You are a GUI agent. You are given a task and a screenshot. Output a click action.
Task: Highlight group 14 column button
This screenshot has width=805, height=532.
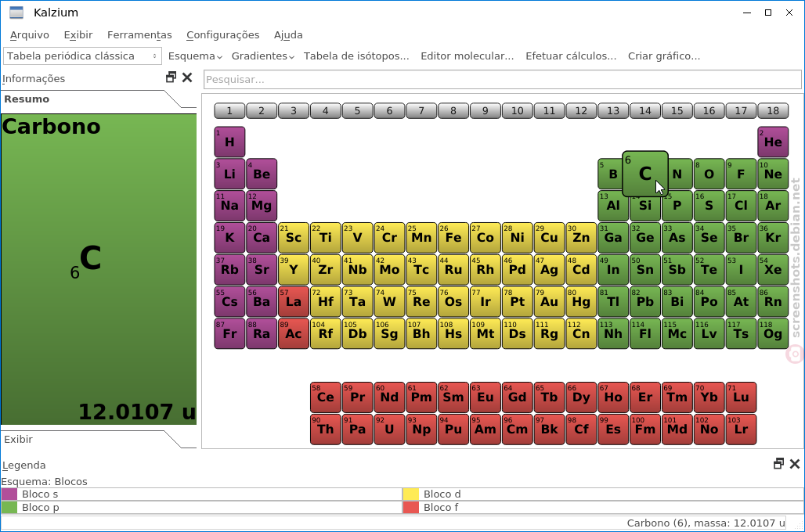(x=644, y=110)
